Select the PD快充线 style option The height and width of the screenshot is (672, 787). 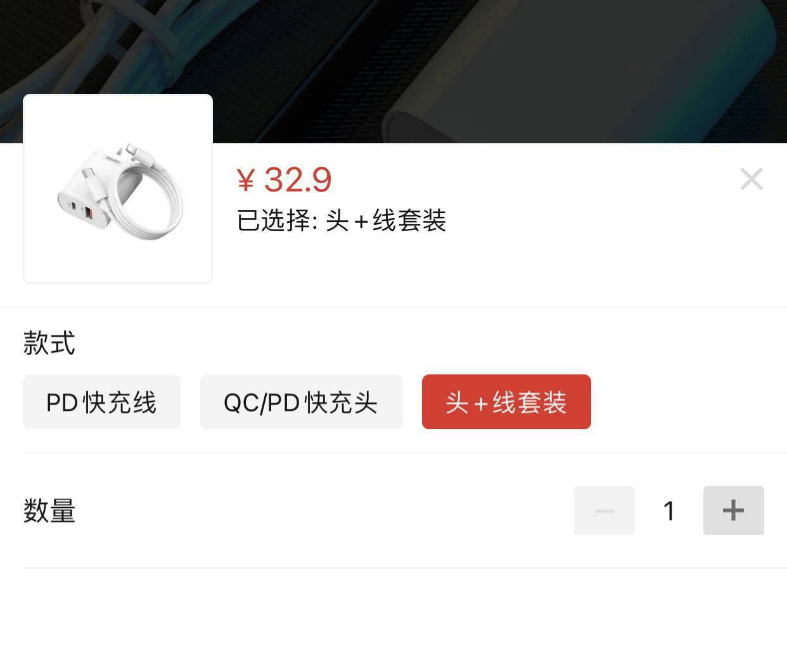tap(101, 402)
